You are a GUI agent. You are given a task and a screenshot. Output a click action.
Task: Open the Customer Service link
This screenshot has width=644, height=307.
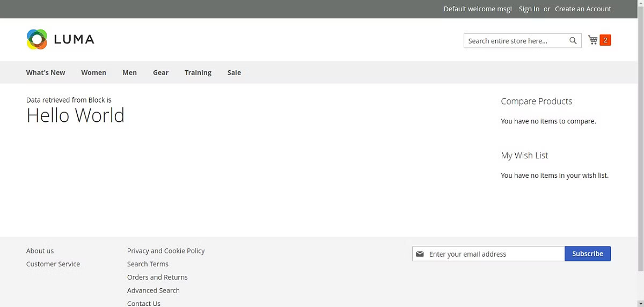coord(53,264)
